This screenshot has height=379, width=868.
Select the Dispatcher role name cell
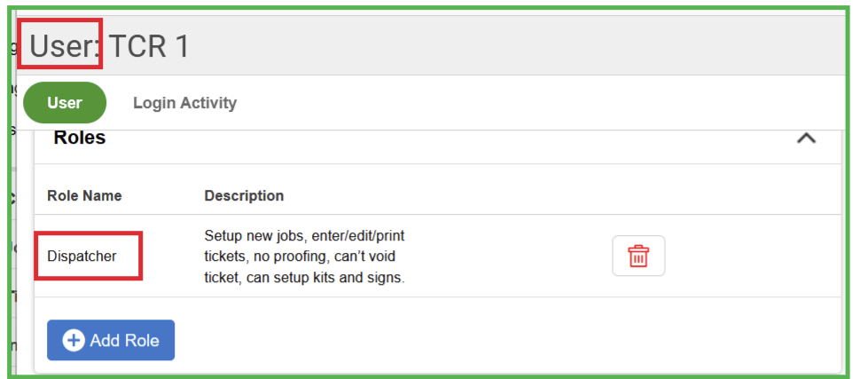pyautogui.click(x=82, y=257)
